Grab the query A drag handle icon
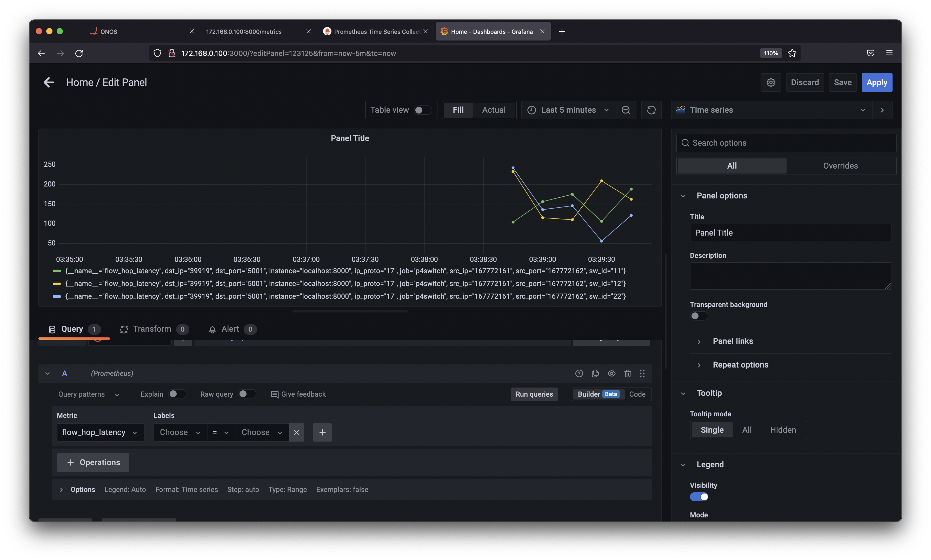 point(642,373)
